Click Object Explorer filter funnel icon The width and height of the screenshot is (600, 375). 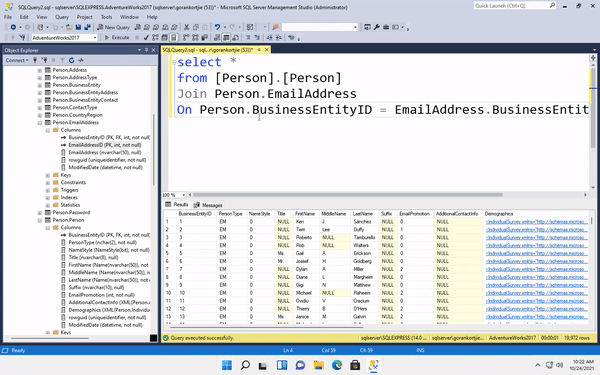pos(62,60)
